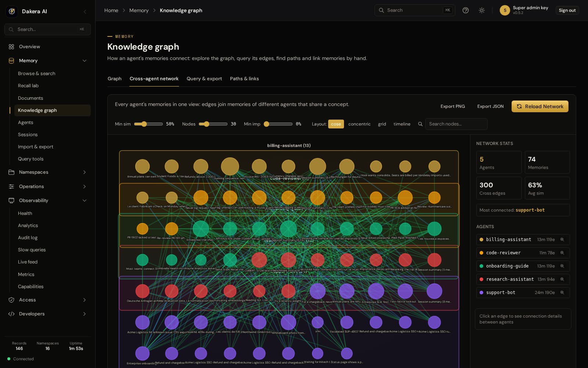Focus the top bar Search field

point(415,10)
